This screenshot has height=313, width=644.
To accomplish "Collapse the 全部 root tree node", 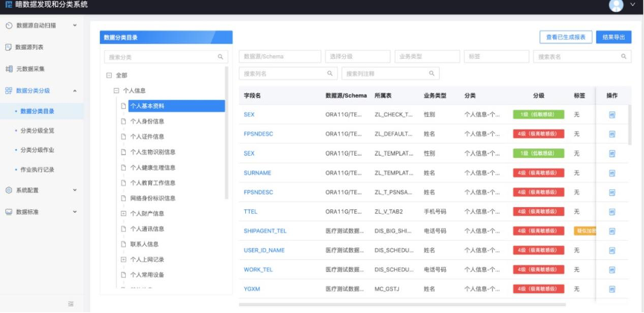I will [x=110, y=75].
